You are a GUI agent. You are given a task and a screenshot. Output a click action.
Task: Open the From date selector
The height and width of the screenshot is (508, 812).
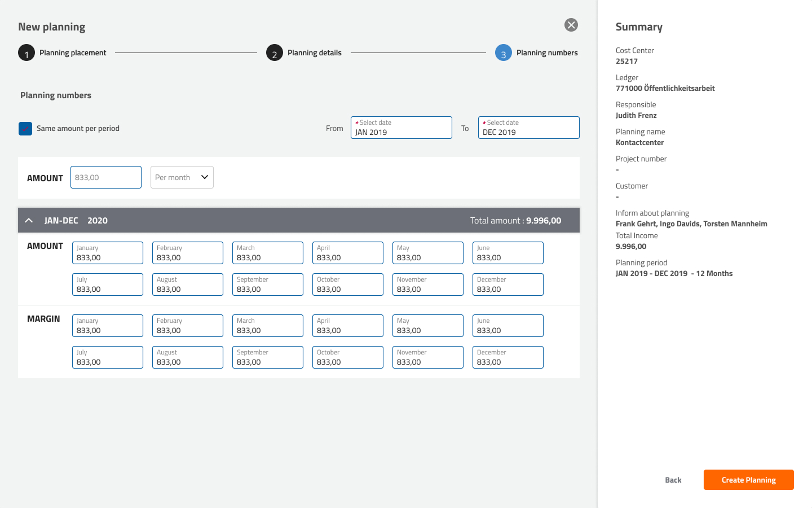pos(401,128)
